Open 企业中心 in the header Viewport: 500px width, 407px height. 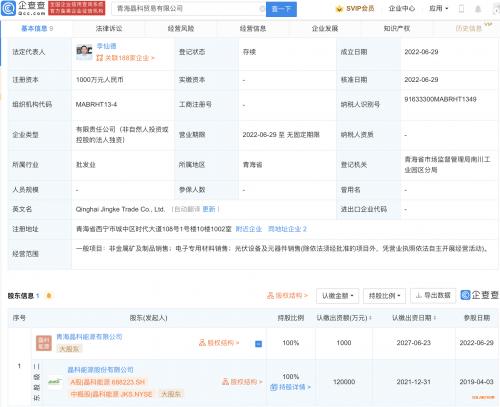click(x=401, y=9)
